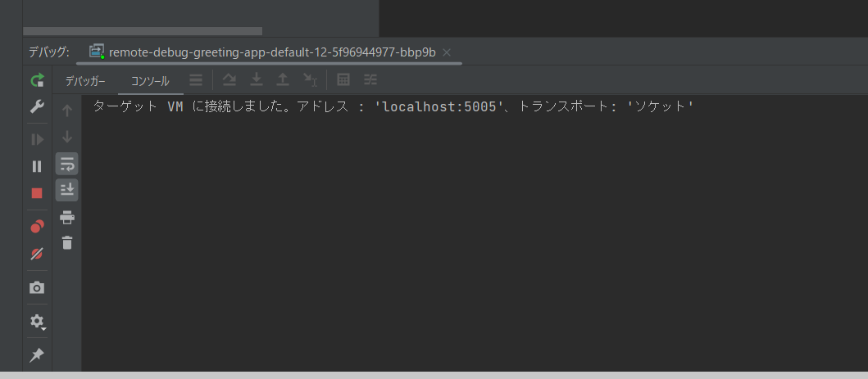Viewport: 868px width, 379px height.
Task: Stop the debug session
Action: tap(37, 193)
